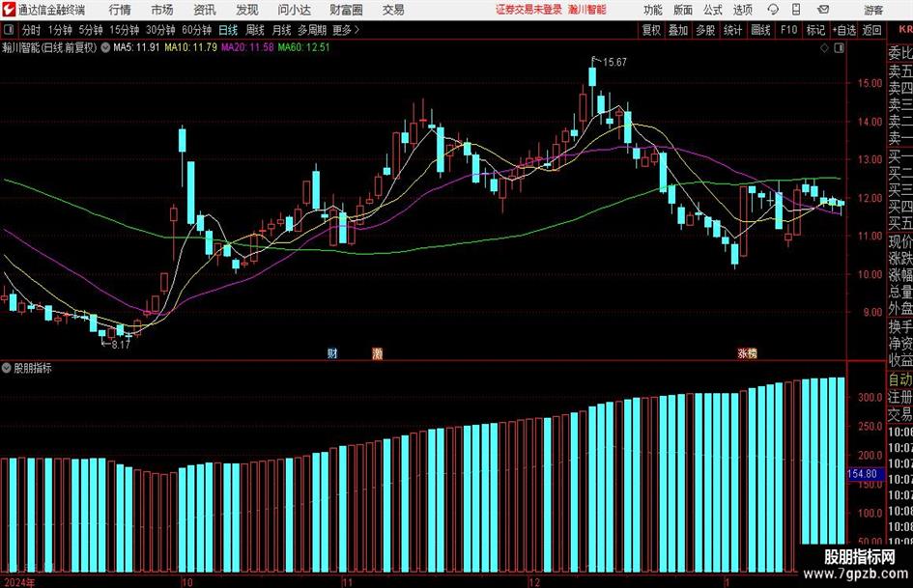
Task: Open the mobile phone icon in title bar
Action: 796,10
